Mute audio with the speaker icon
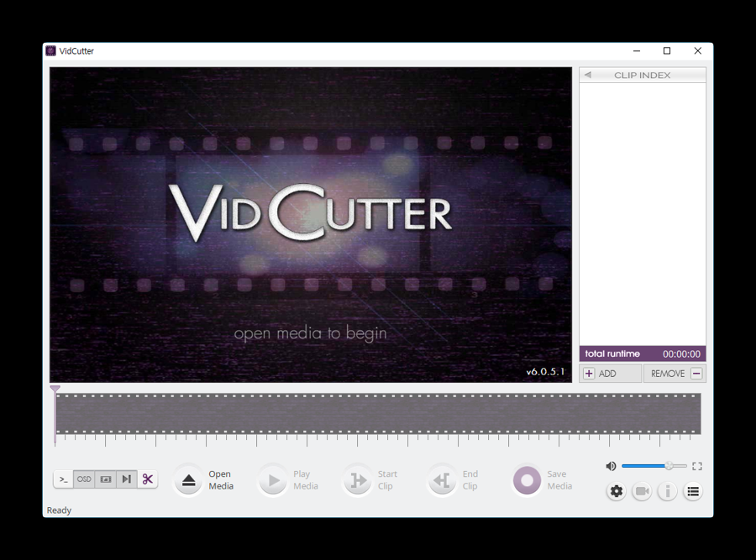The image size is (756, 560). tap(611, 466)
